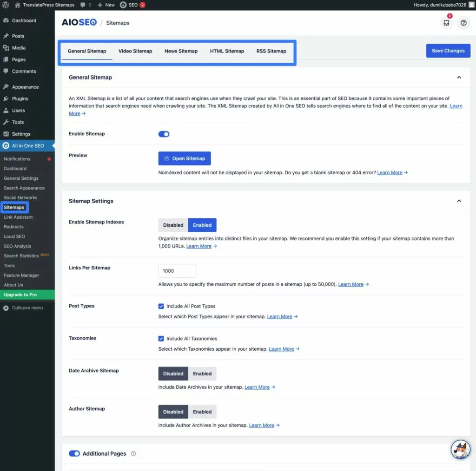Screen dimensions: 476x471
Task: Open Learn More link under Author Sitemap
Action: (261, 425)
